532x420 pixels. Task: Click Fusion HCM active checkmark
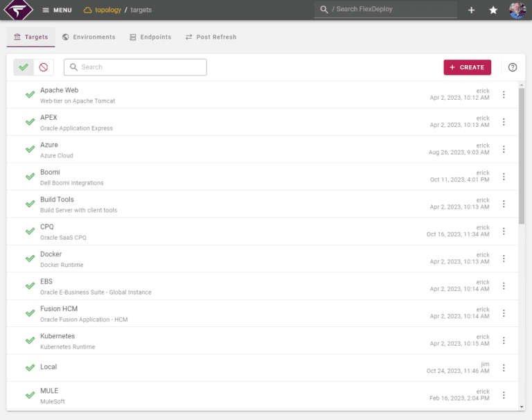[30, 313]
